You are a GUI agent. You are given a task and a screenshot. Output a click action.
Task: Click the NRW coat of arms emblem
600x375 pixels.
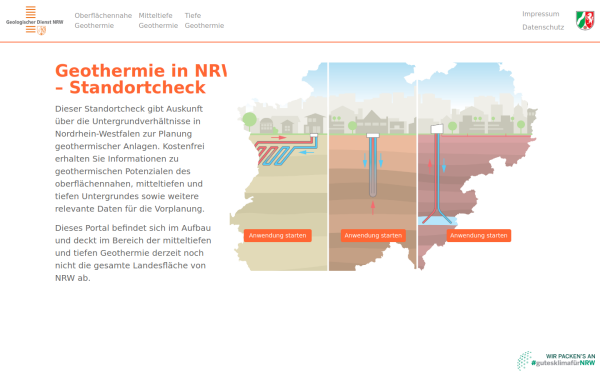585,20
